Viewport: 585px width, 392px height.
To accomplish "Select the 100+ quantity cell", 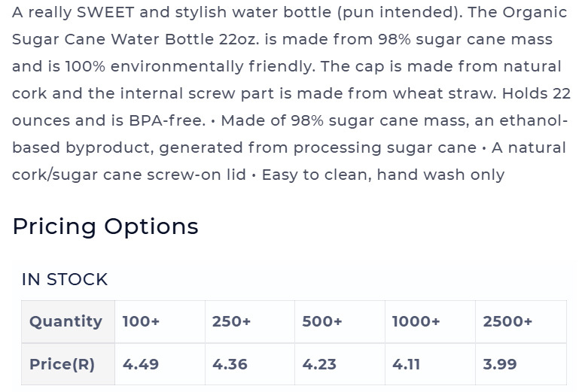I will (160, 321).
